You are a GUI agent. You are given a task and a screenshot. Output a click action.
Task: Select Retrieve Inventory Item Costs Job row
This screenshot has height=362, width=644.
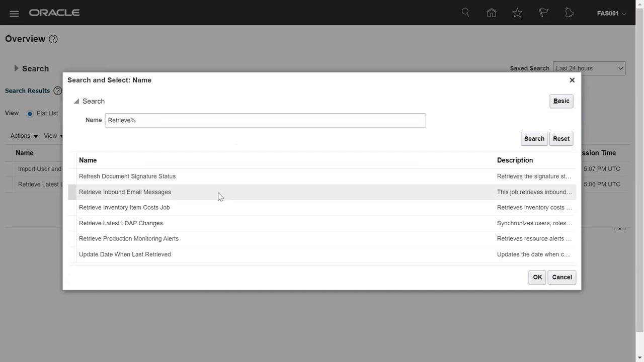322,208
